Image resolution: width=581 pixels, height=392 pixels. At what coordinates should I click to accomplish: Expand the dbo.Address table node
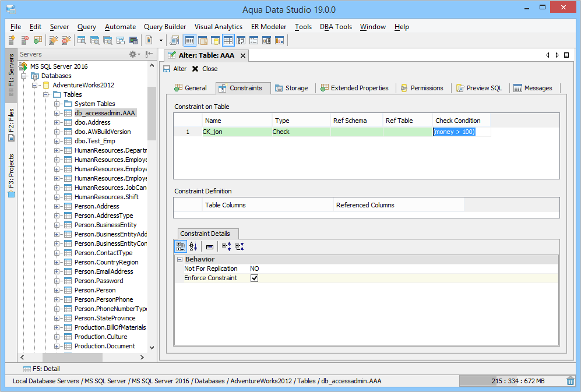pos(57,123)
